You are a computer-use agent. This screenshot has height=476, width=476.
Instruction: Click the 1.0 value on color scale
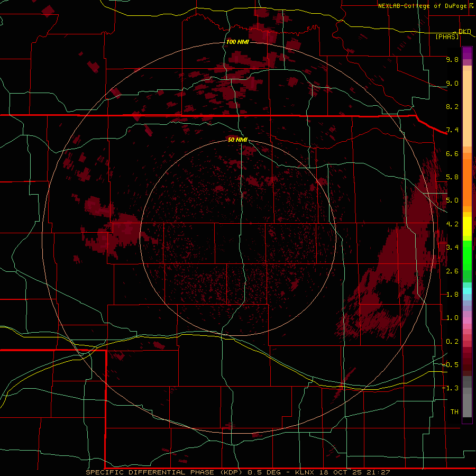point(452,318)
